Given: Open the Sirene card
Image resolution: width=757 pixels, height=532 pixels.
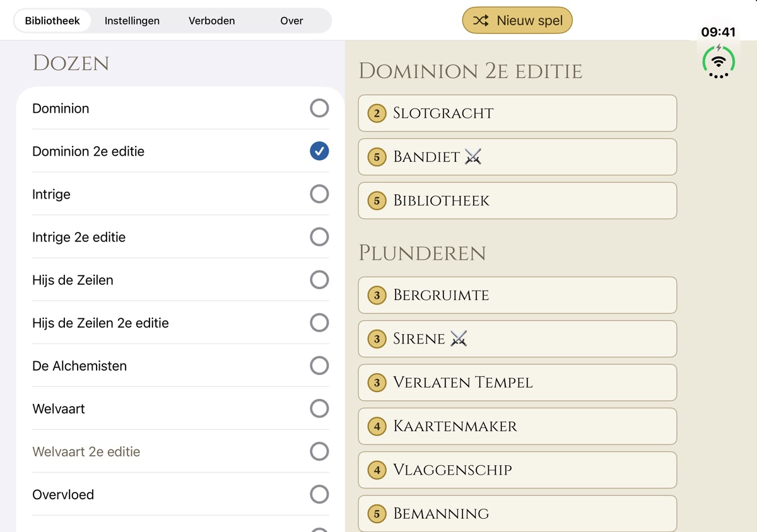Looking at the screenshot, I should point(517,339).
